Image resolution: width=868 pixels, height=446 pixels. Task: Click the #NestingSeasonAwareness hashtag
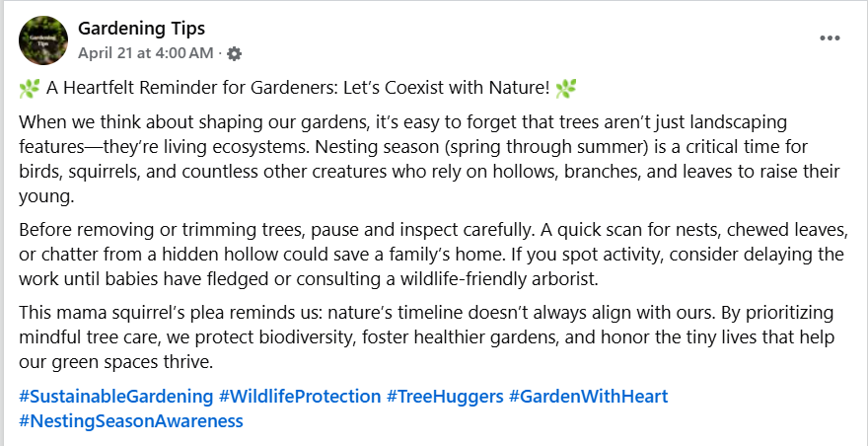tap(130, 421)
